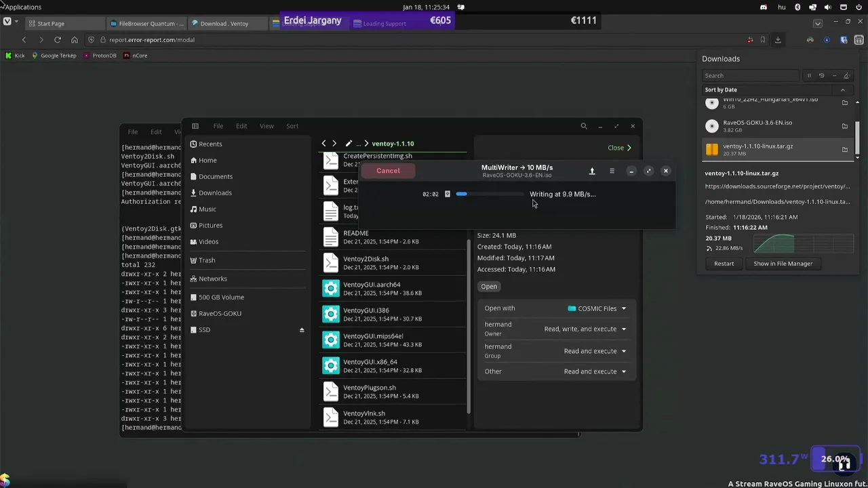This screenshot has width=868, height=488.
Task: Click the Open button in details pane
Action: (489, 286)
